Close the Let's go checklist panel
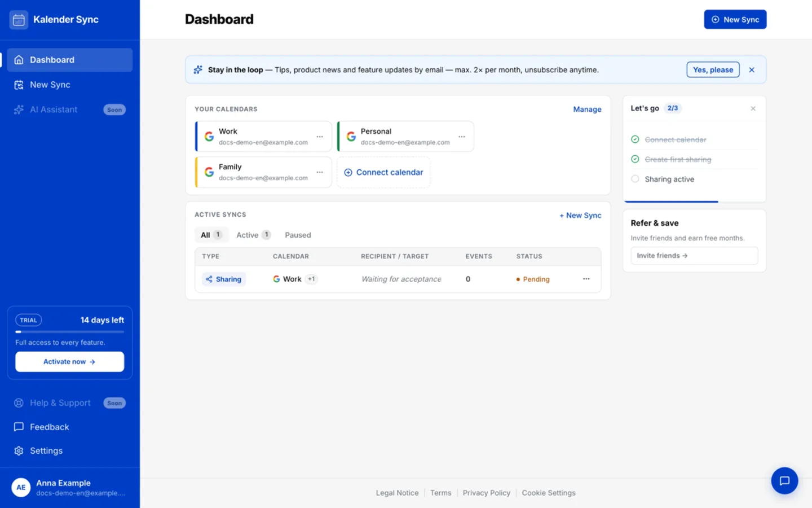Image resolution: width=812 pixels, height=508 pixels. click(x=753, y=108)
